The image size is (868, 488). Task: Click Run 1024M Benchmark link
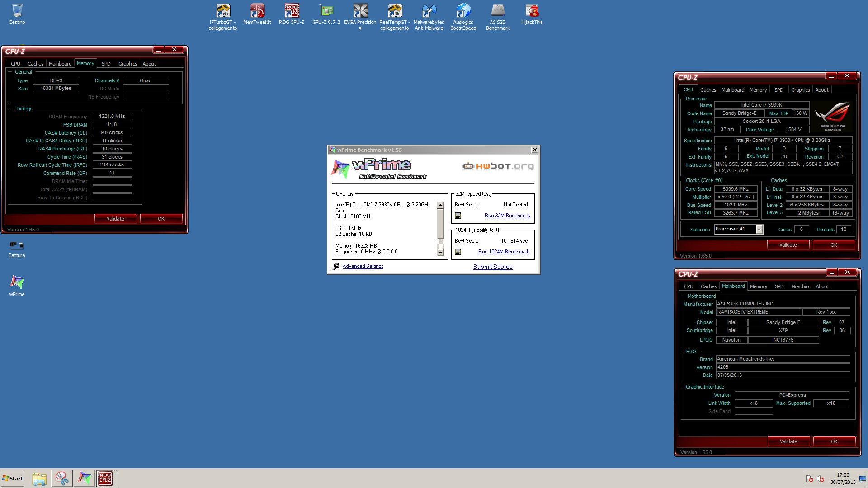tap(504, 252)
